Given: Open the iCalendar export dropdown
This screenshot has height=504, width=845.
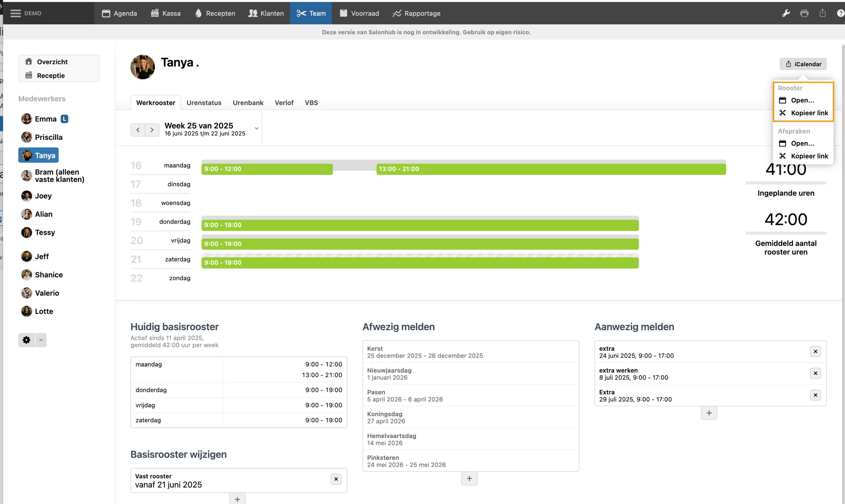Looking at the screenshot, I should [802, 64].
